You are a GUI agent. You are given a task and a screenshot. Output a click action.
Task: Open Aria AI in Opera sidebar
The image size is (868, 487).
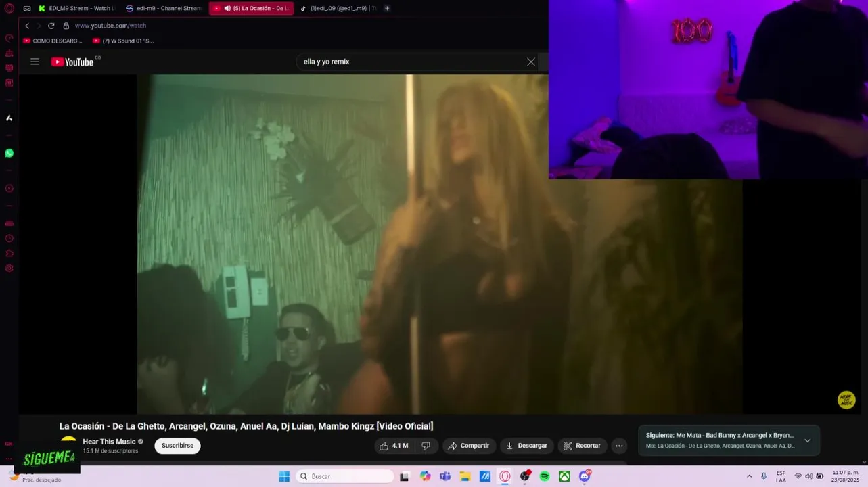coord(9,118)
